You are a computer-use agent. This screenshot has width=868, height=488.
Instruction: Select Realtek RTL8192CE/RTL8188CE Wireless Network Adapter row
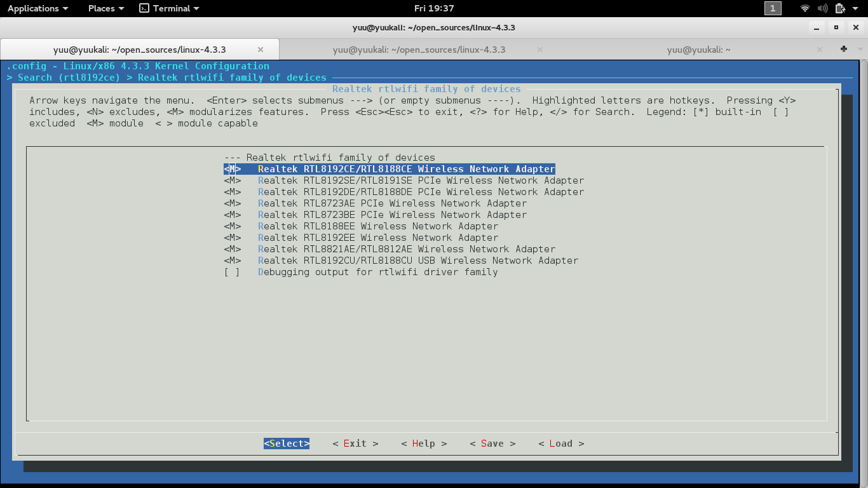(390, 169)
